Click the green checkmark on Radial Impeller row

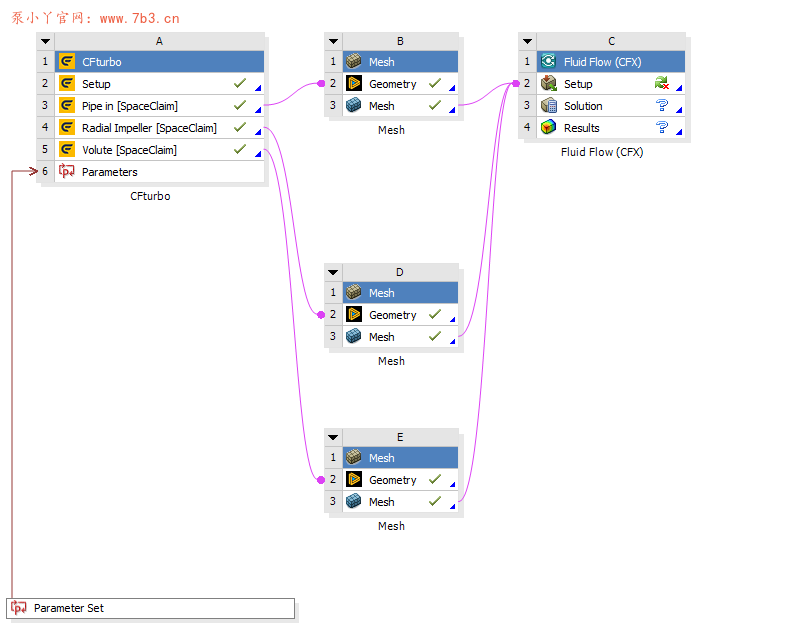click(x=240, y=127)
